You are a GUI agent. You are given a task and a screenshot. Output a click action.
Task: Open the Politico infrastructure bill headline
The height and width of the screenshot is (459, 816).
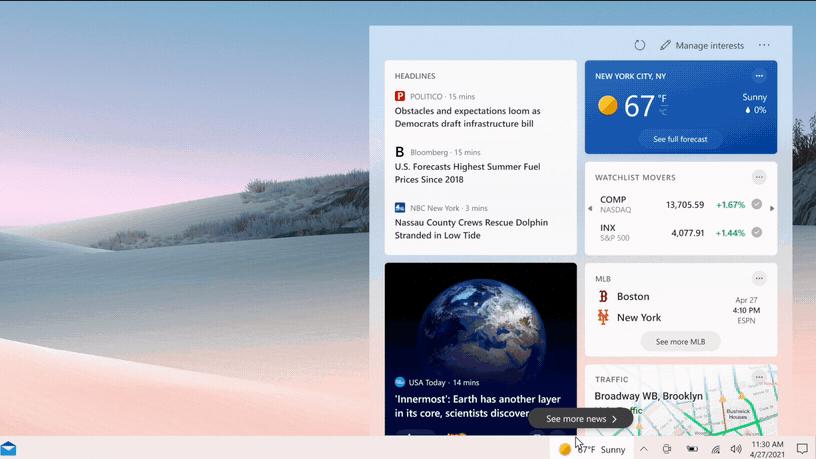coord(467,117)
